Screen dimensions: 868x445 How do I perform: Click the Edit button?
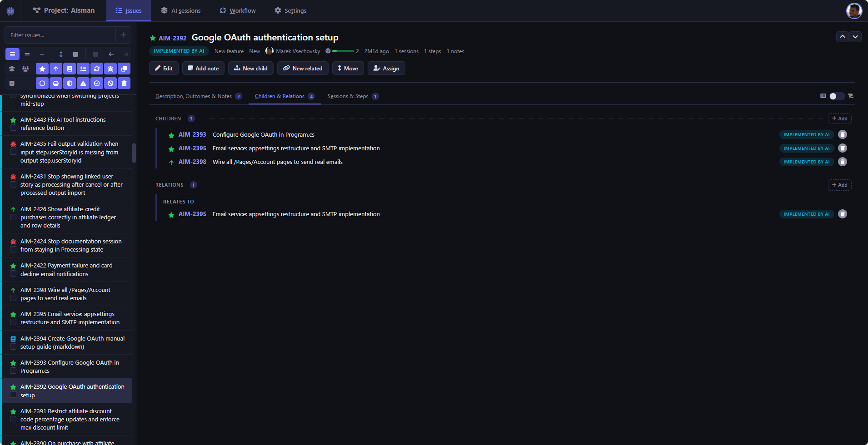coord(164,68)
